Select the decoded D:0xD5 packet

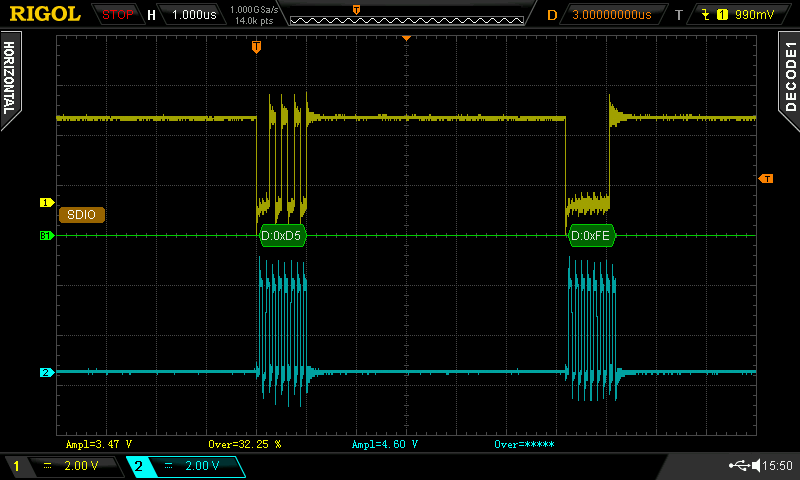pyautogui.click(x=282, y=236)
